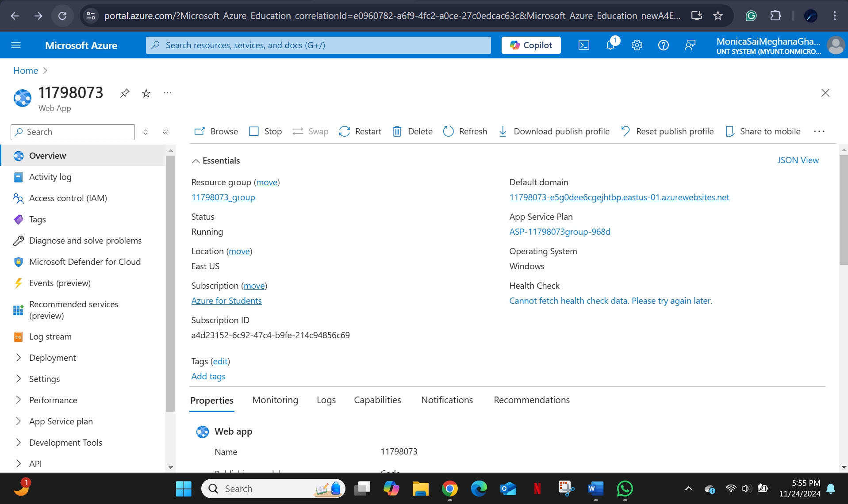Open more options ellipsis beside web app title
The width and height of the screenshot is (848, 504).
coord(167,93)
